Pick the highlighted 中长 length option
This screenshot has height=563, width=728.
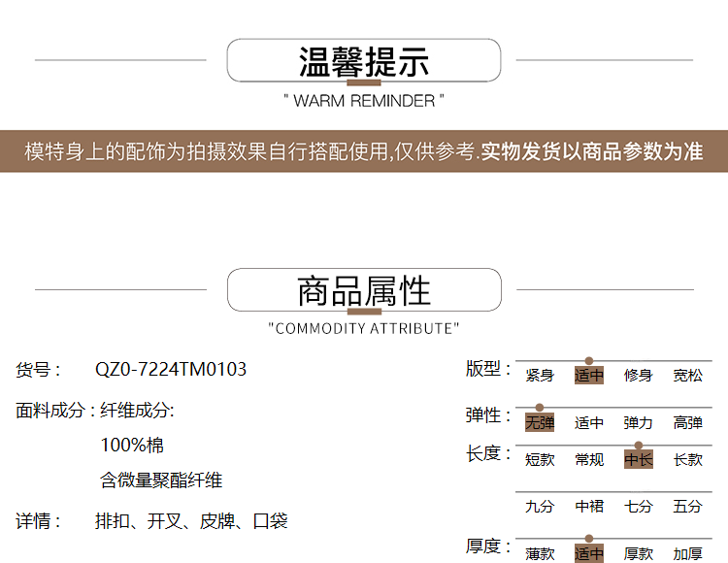tap(639, 460)
